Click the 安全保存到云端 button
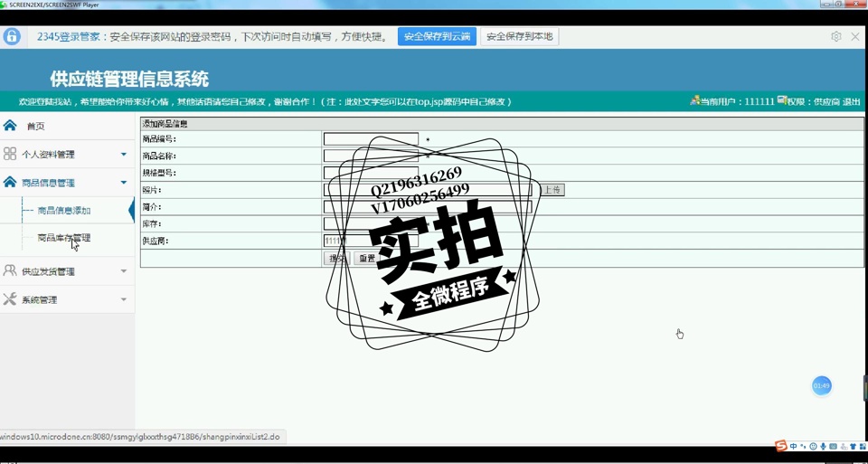Screen dimensions: 868x464 [437, 36]
